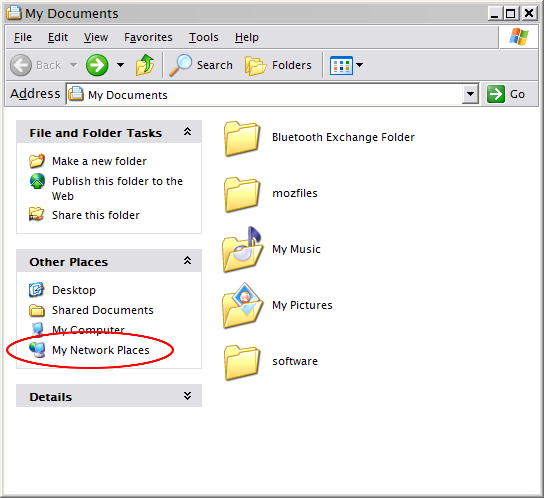Screen dimensions: 544x498
Task: Click the green Go arrow button
Action: point(495,94)
